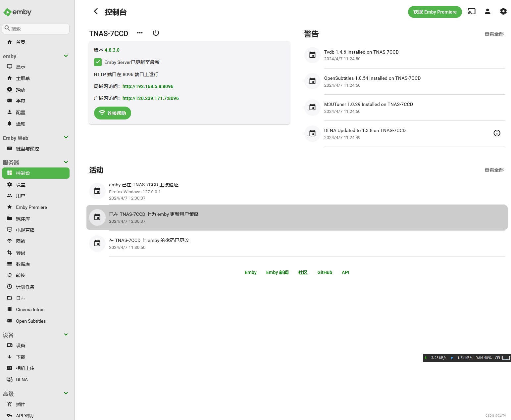Open 转码 settings in sidebar
Viewport: 511px width, 420px height.
[36, 253]
